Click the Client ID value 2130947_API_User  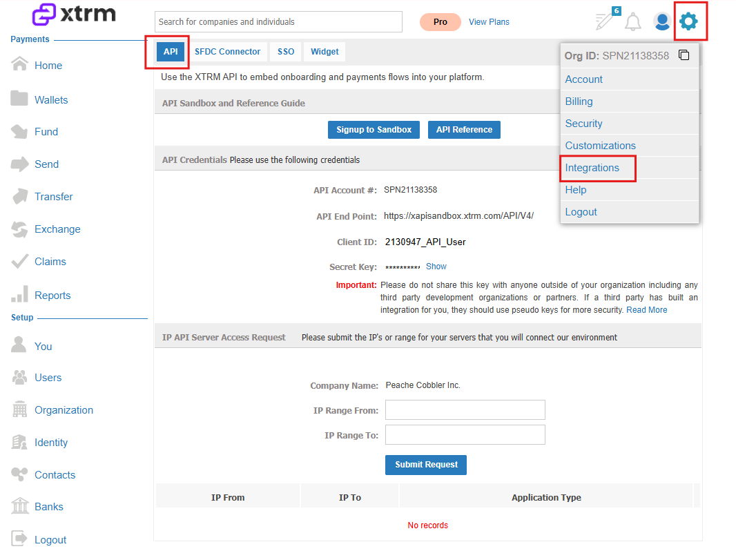tap(425, 242)
